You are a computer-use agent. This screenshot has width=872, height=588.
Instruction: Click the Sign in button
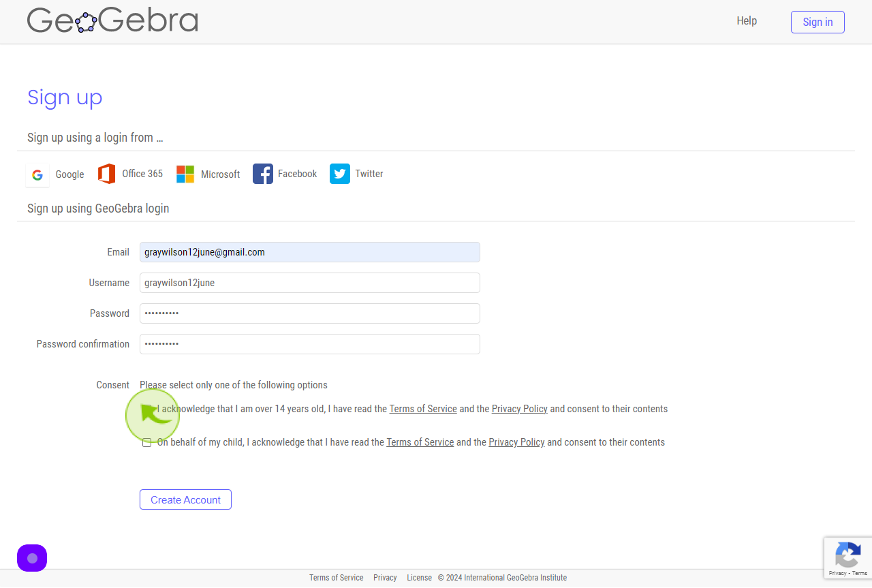(x=817, y=22)
